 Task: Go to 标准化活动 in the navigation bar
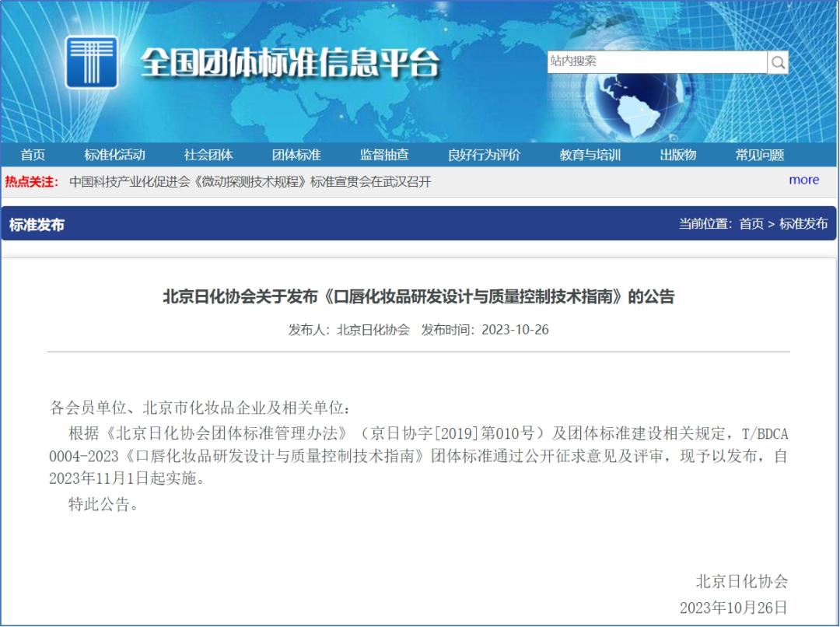pos(114,155)
